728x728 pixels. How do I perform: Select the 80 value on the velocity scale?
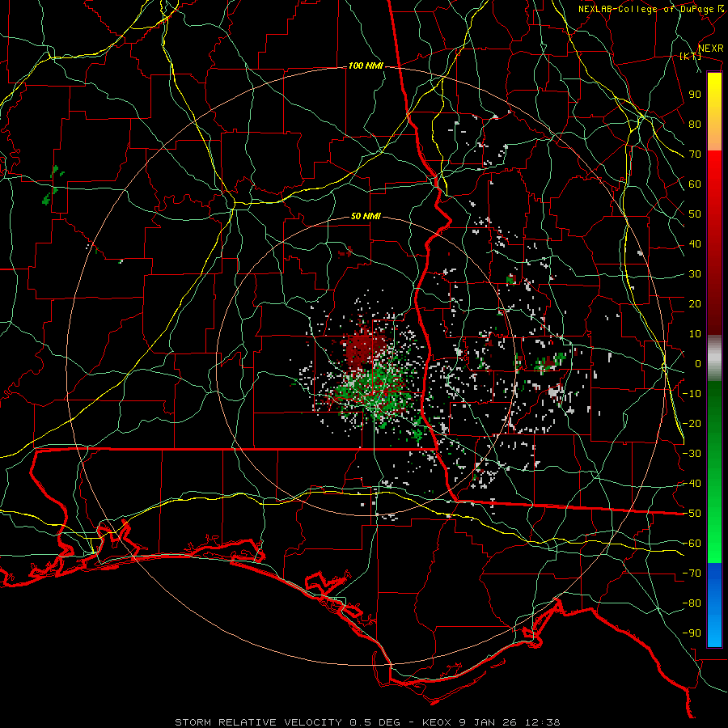click(695, 124)
